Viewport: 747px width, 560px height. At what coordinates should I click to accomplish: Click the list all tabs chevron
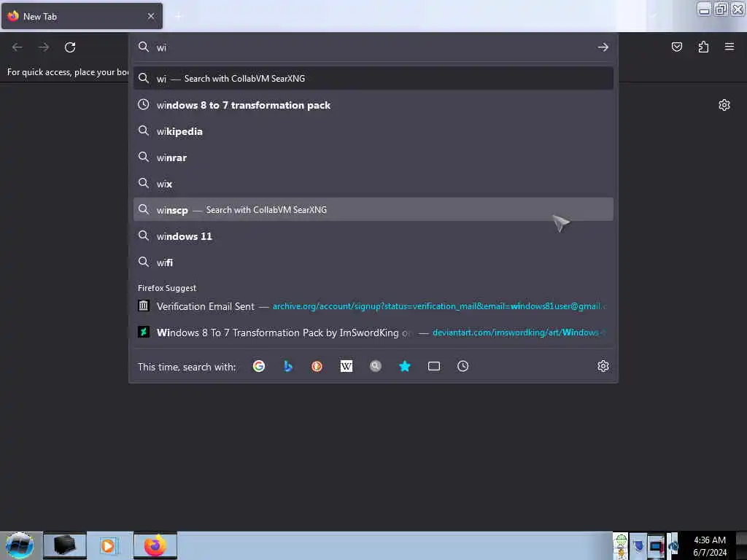point(653,16)
